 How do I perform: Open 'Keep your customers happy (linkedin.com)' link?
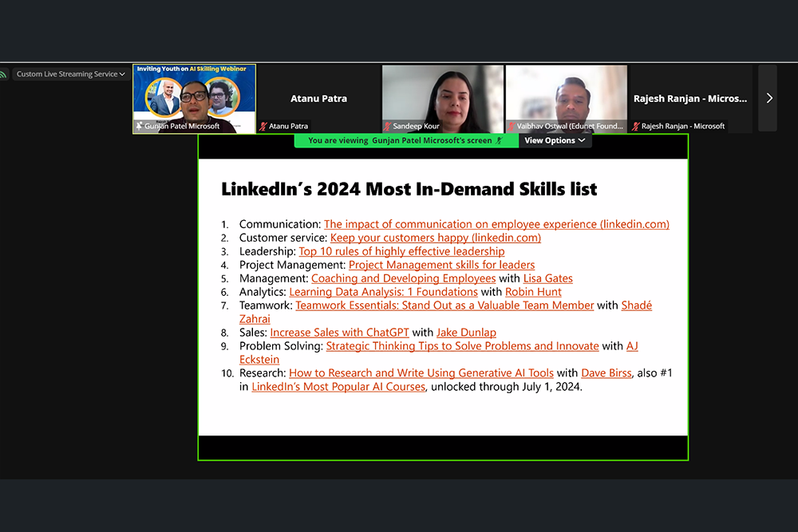pos(436,238)
